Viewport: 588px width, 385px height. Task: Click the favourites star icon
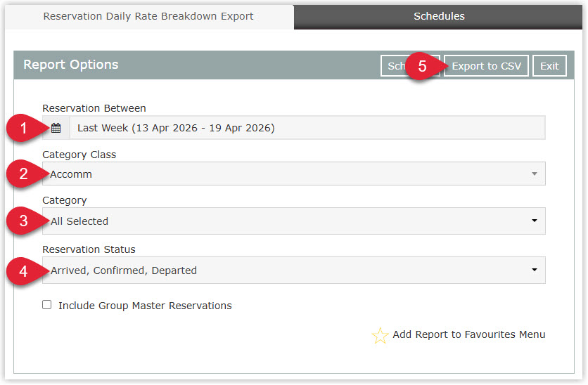click(x=380, y=335)
